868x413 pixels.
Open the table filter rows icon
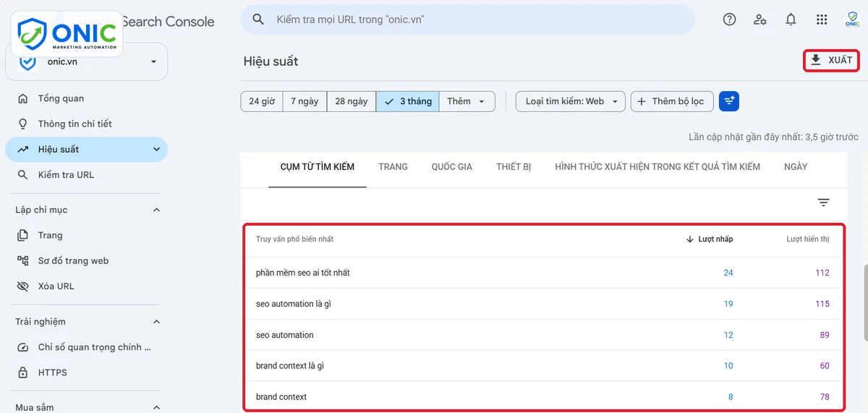point(823,203)
